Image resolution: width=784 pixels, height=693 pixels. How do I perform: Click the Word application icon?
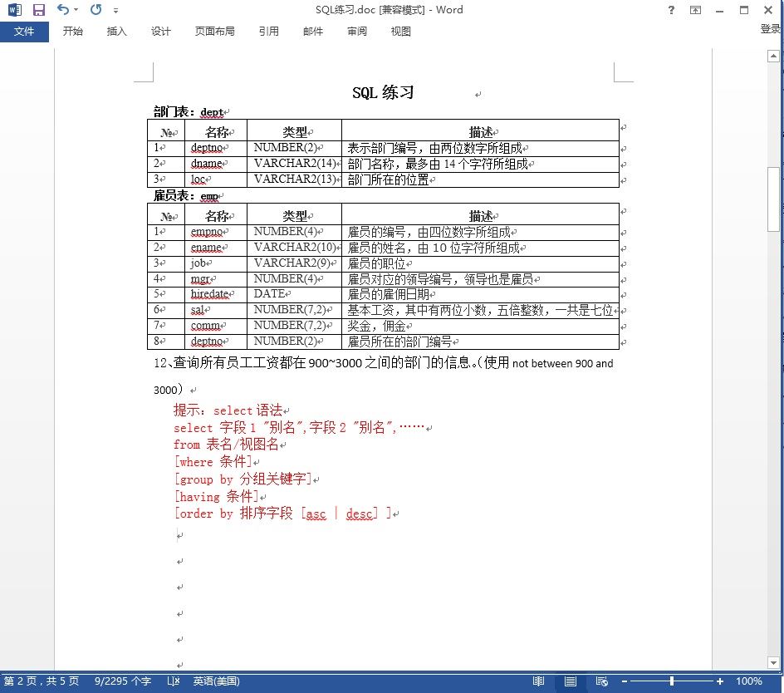(x=15, y=9)
